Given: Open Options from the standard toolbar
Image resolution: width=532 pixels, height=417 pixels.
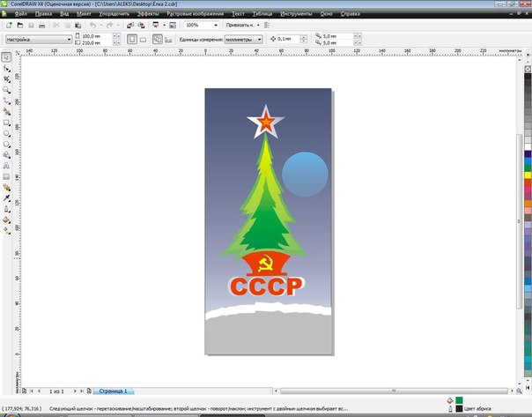Looking at the screenshot, I should 267,26.
